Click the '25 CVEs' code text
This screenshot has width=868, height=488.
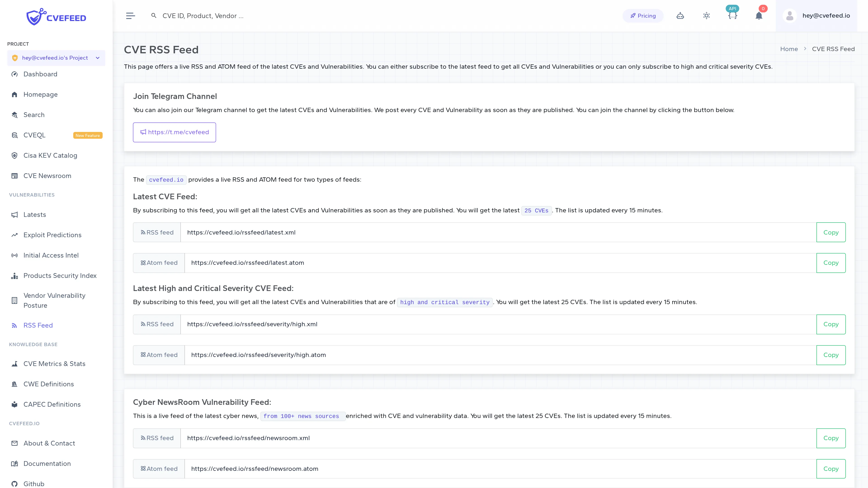click(x=536, y=211)
